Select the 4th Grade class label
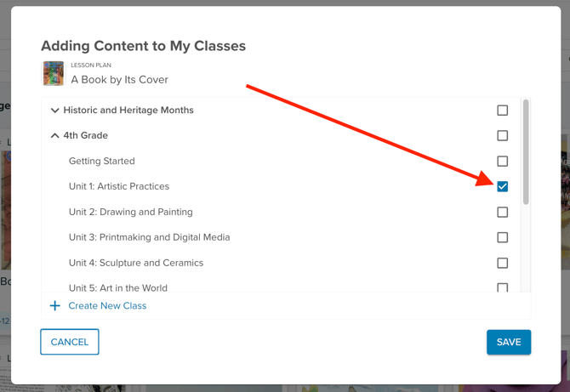 click(x=85, y=135)
